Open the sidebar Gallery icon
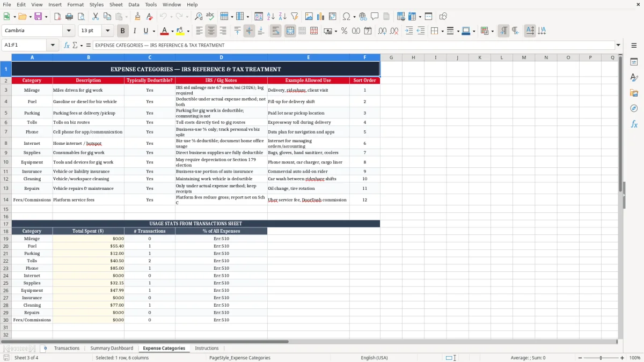This screenshot has width=644, height=362. 634,93
